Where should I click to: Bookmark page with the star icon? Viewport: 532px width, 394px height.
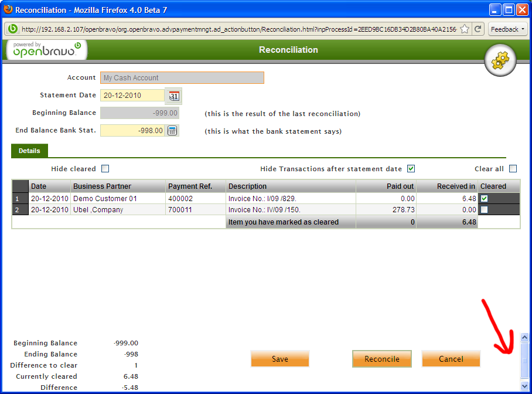pyautogui.click(x=464, y=29)
